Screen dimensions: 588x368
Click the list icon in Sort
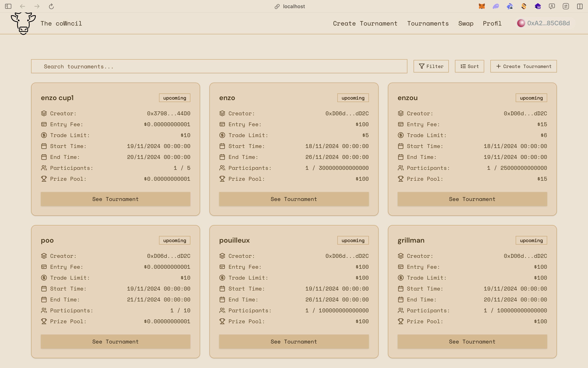point(463,66)
